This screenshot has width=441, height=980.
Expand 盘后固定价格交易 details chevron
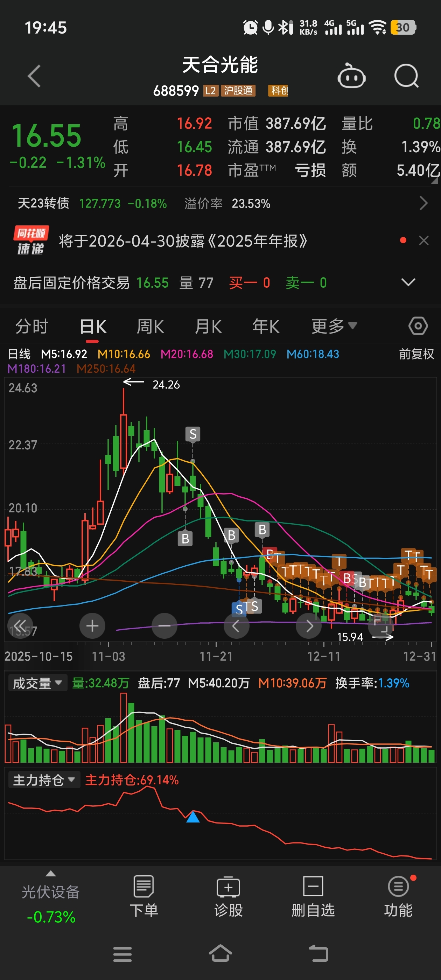(408, 282)
